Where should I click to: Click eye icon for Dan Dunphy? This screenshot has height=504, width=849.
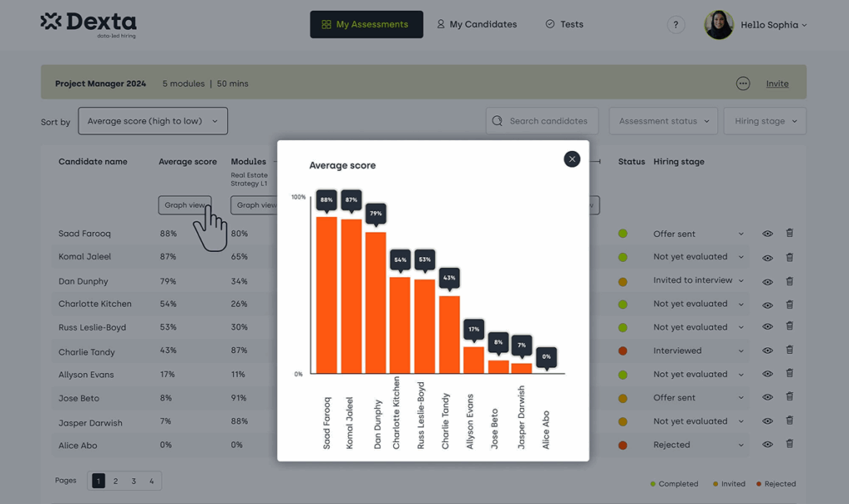(768, 281)
